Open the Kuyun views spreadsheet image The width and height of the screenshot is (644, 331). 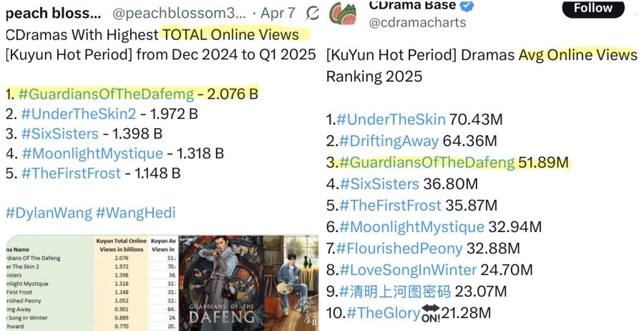click(x=92, y=283)
